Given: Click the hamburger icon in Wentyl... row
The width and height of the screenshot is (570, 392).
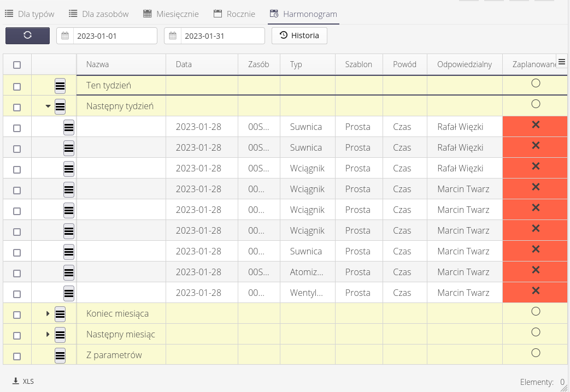Looking at the screenshot, I should click(69, 293).
